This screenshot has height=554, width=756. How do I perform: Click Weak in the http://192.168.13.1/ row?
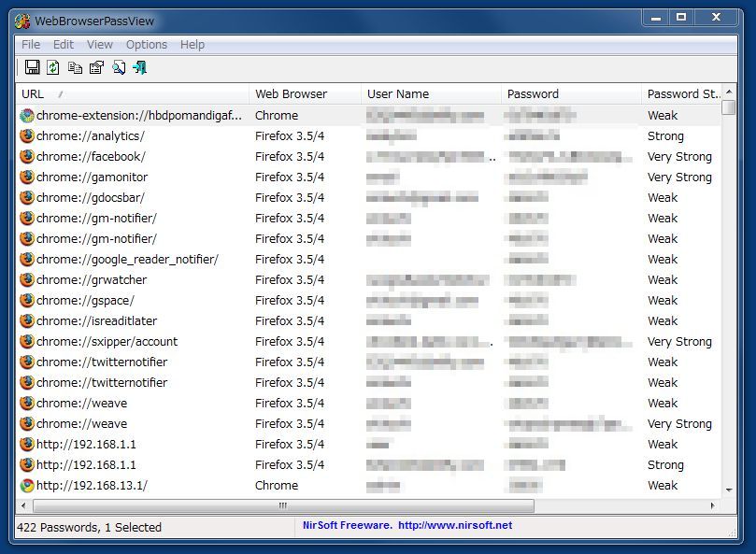[663, 486]
